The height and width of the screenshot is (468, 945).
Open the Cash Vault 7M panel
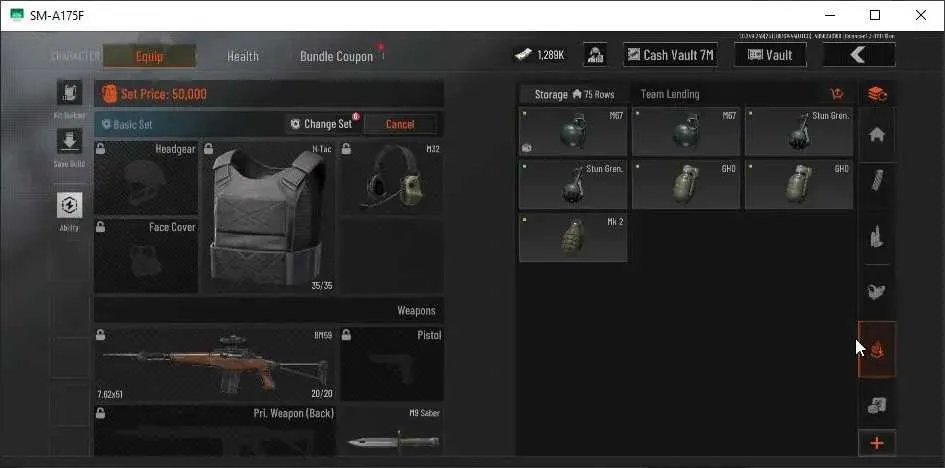click(x=670, y=55)
